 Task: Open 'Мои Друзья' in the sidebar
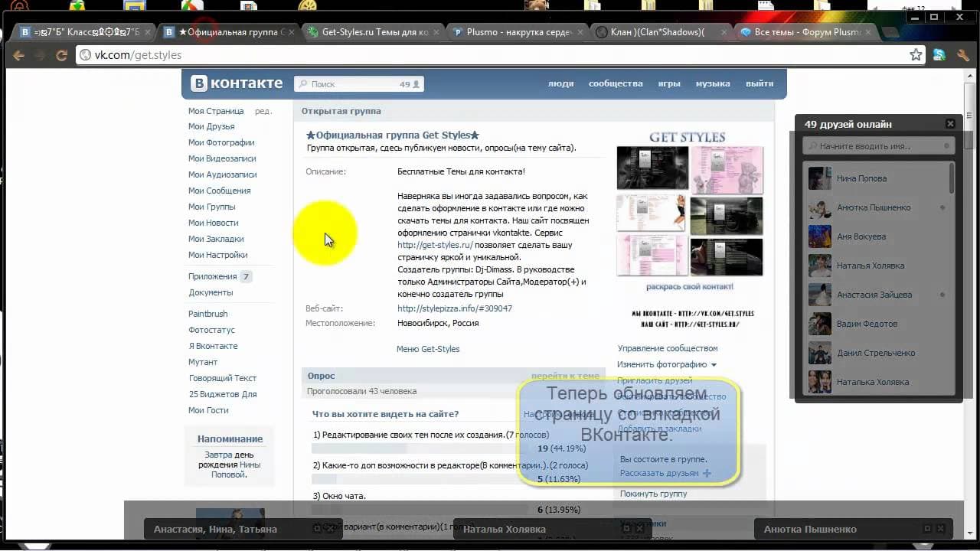click(x=211, y=126)
